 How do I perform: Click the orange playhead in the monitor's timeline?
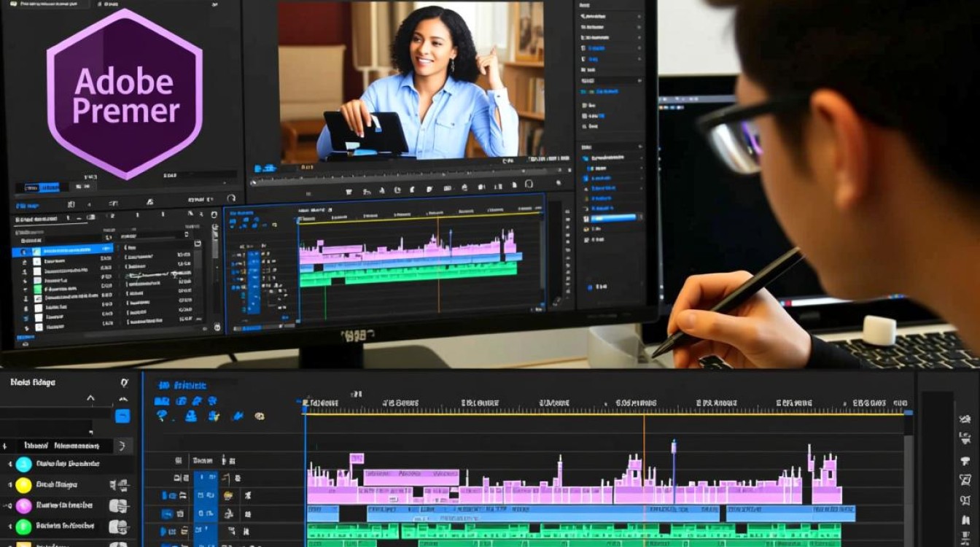click(x=438, y=265)
